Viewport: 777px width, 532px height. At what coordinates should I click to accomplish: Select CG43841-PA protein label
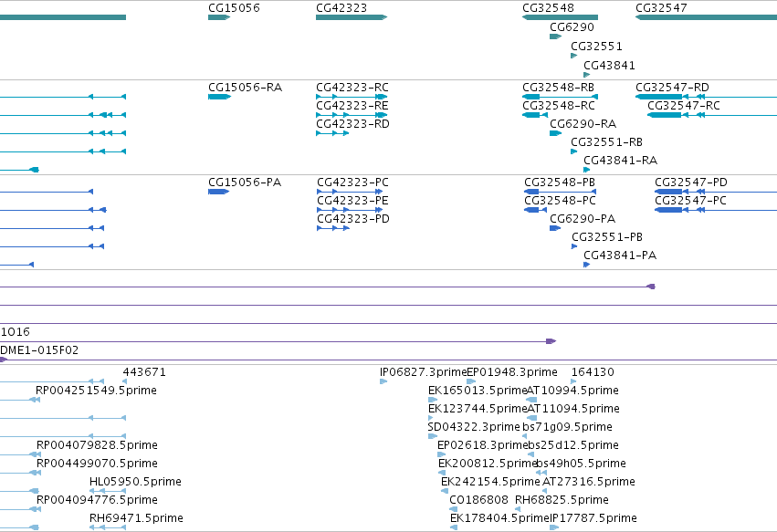[x=620, y=256]
